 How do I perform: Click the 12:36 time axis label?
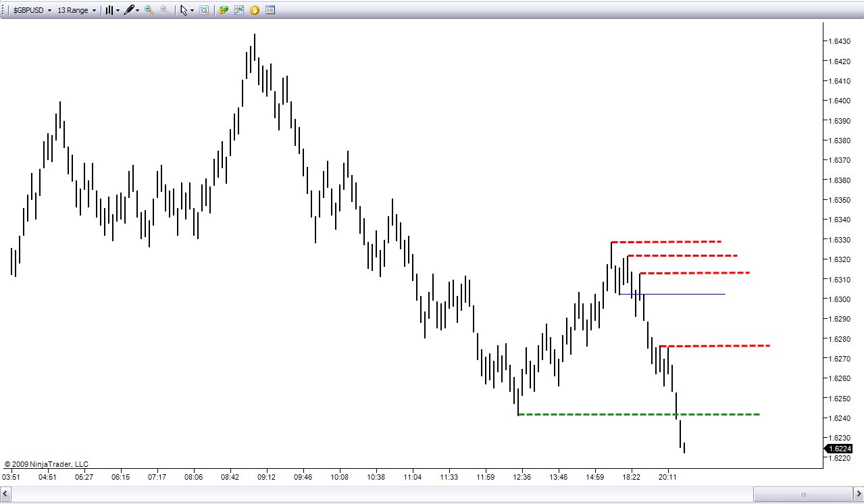tap(522, 477)
